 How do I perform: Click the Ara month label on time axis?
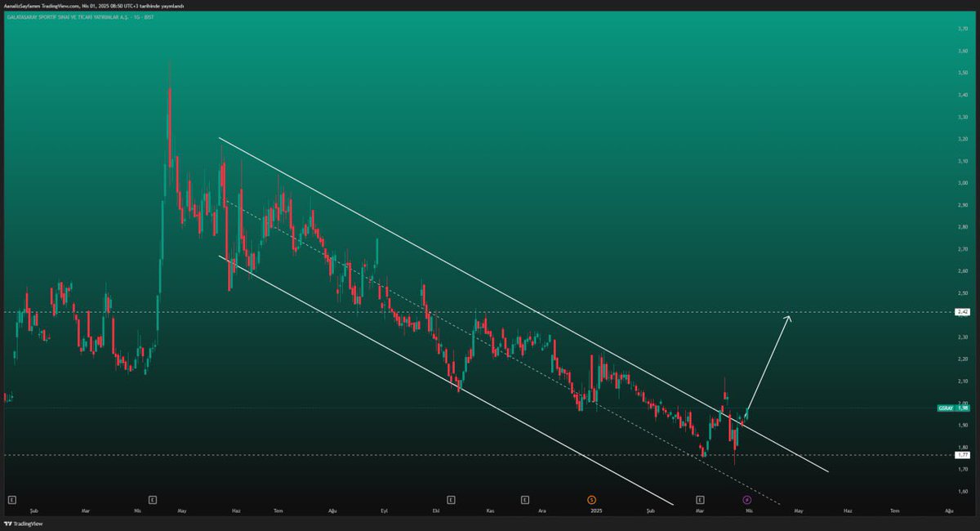point(542,511)
